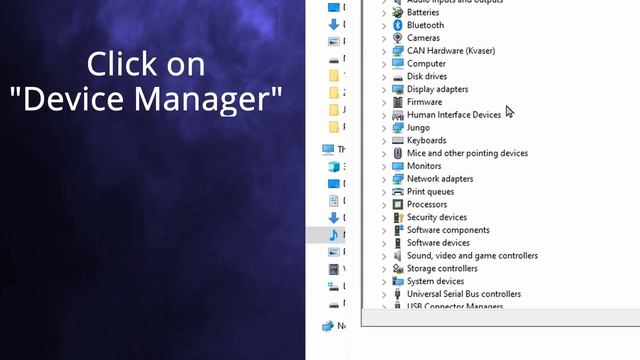Click the Bluetooth device icon
The width and height of the screenshot is (640, 360).
click(398, 25)
